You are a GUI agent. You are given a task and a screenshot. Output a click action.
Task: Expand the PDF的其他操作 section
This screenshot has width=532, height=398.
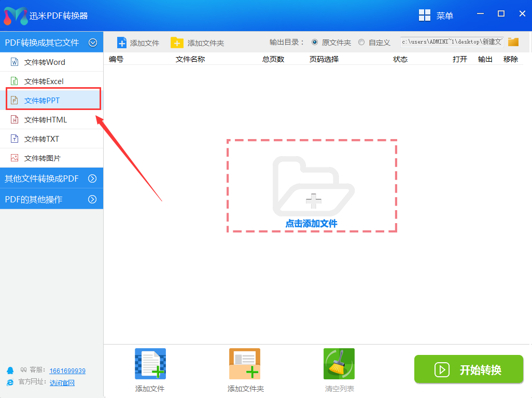click(92, 199)
